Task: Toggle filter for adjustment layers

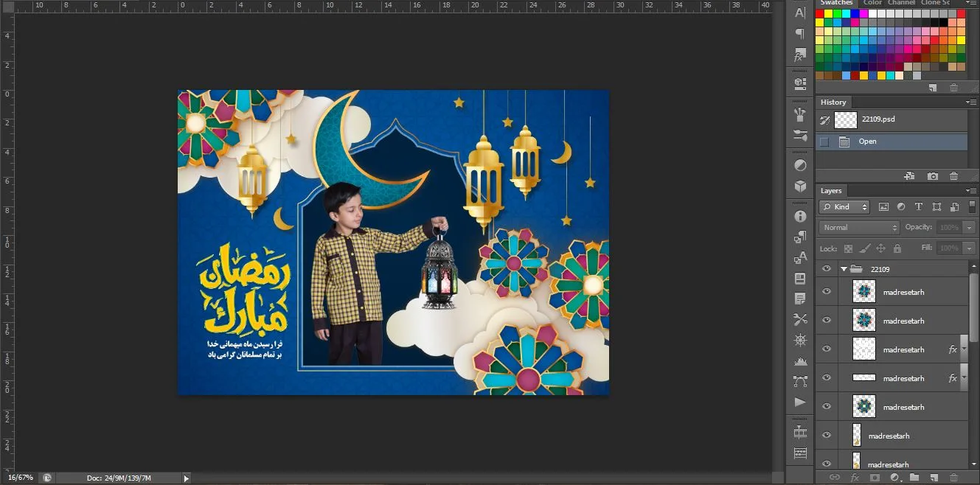Action: 901,207
